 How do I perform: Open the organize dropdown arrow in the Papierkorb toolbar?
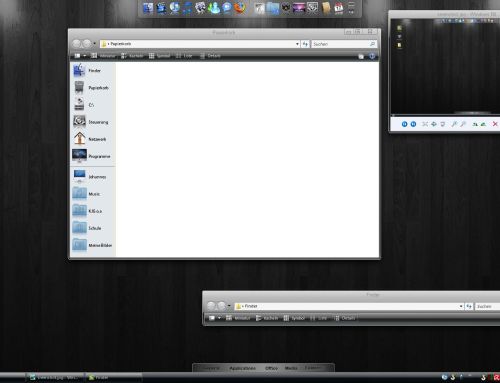[x=85, y=56]
